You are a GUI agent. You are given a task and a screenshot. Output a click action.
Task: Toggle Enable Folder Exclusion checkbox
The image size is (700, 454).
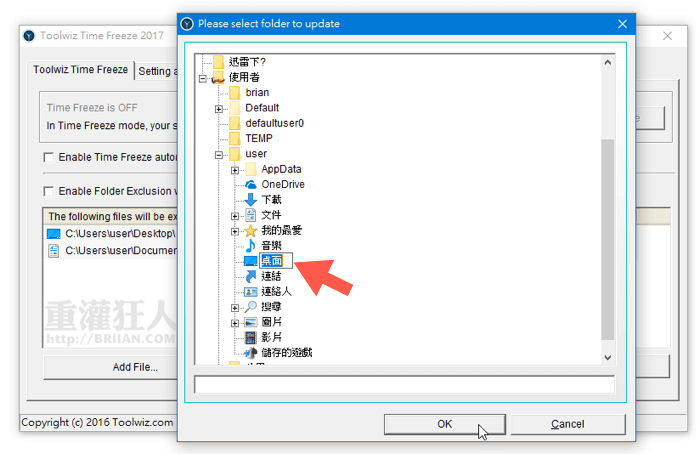[48, 191]
